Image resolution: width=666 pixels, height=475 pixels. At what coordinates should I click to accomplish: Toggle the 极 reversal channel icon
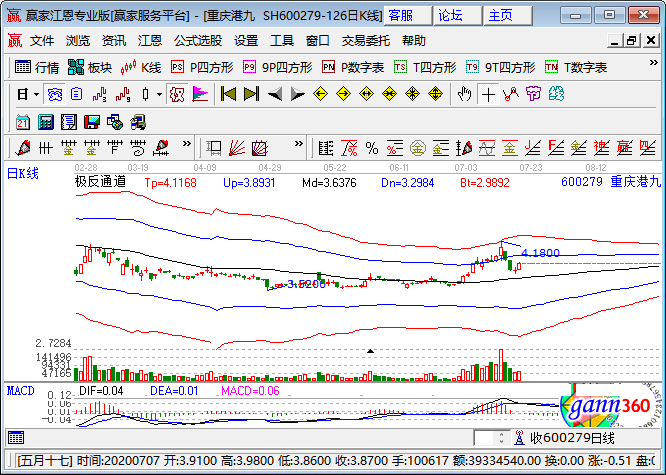click(x=177, y=94)
